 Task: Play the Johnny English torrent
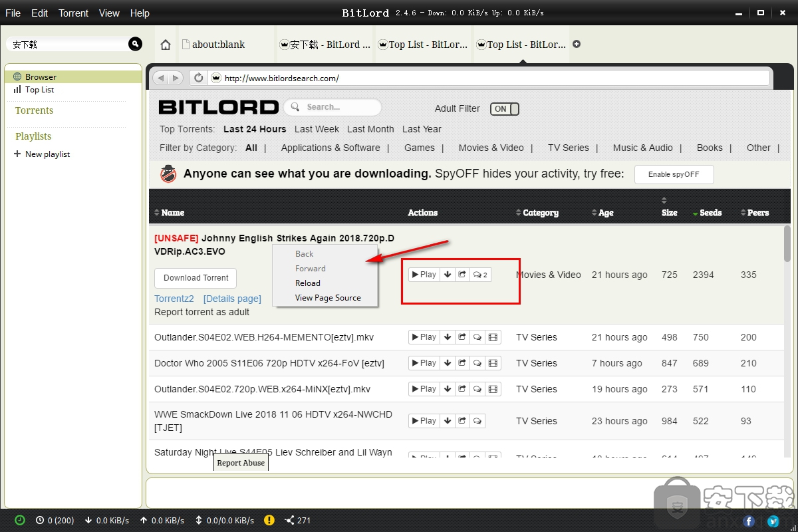pyautogui.click(x=424, y=275)
